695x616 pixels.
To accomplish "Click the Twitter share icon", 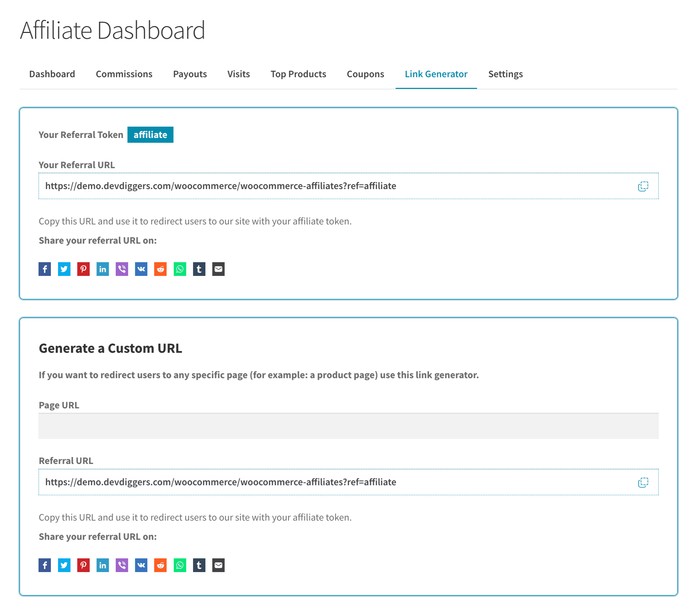I will pyautogui.click(x=64, y=269).
